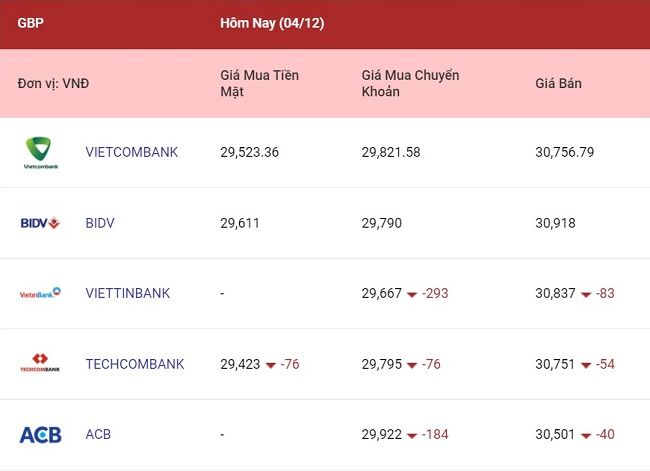The width and height of the screenshot is (650, 471).
Task: Open the ACB bank name link
Action: [98, 434]
